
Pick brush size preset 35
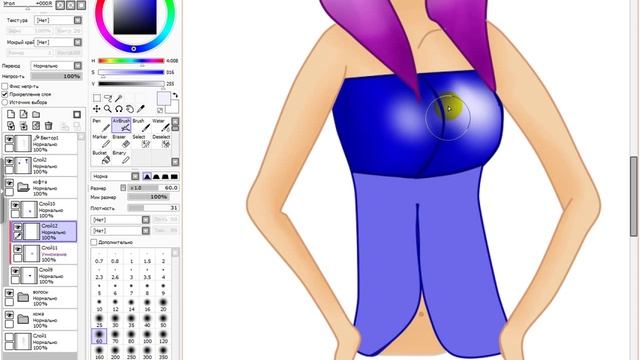(131, 320)
